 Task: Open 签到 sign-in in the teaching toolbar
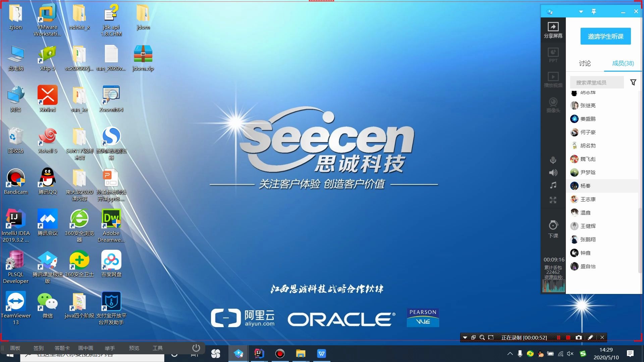click(39, 348)
